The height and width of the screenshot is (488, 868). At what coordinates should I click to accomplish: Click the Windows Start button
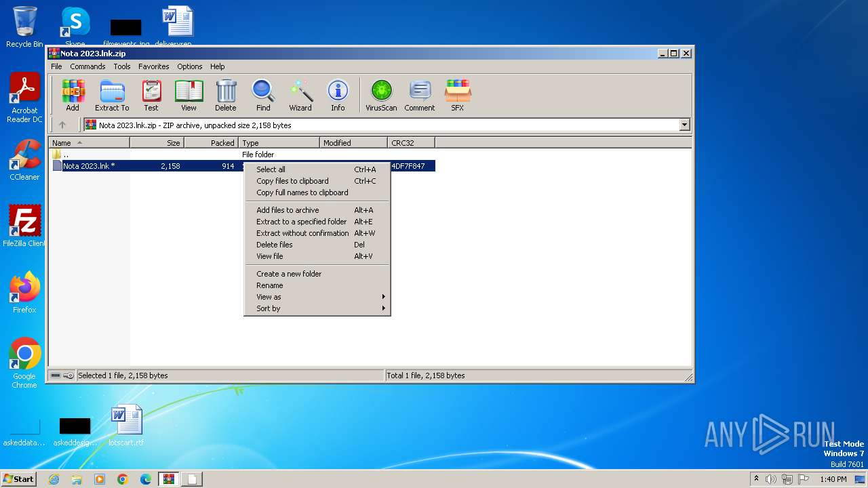coord(19,479)
